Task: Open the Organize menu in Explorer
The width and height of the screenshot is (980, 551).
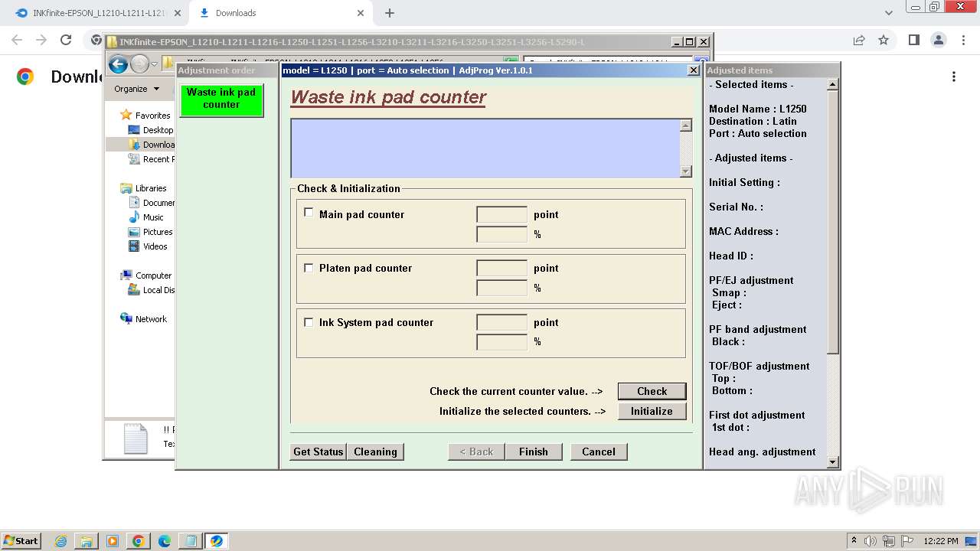Action: pyautogui.click(x=137, y=89)
